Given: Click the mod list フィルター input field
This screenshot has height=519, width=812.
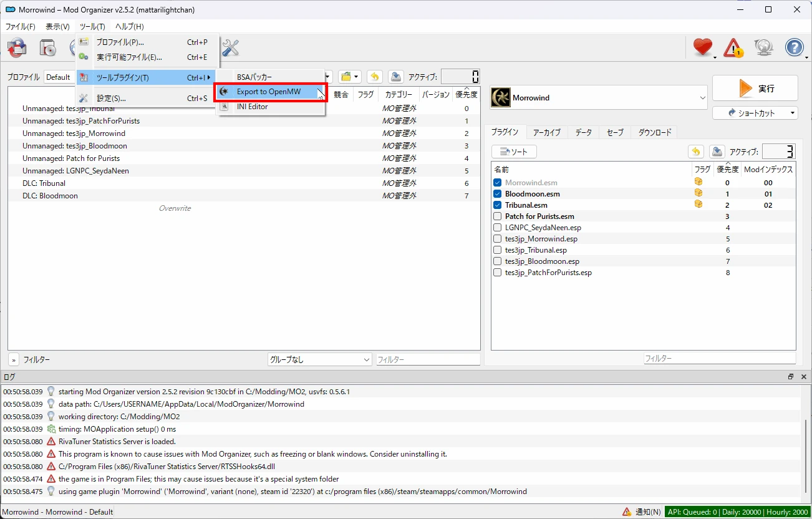Looking at the screenshot, I should (x=428, y=360).
